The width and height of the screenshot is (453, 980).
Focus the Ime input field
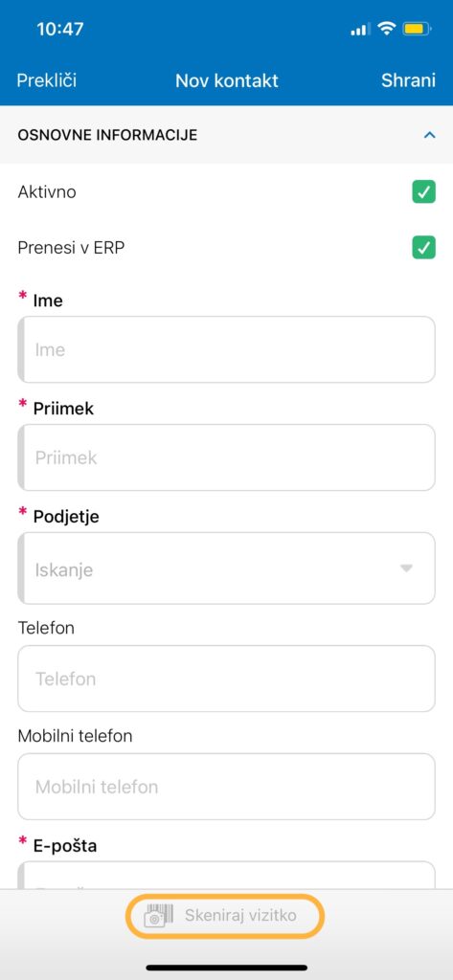(226, 349)
